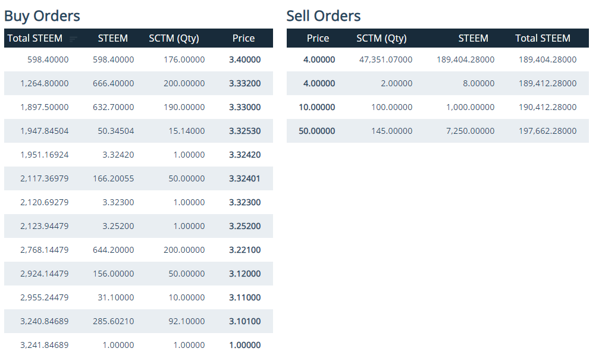Screen dimensions: 602x364
Task: Click the total 3,241.84689
Action: coord(45,345)
